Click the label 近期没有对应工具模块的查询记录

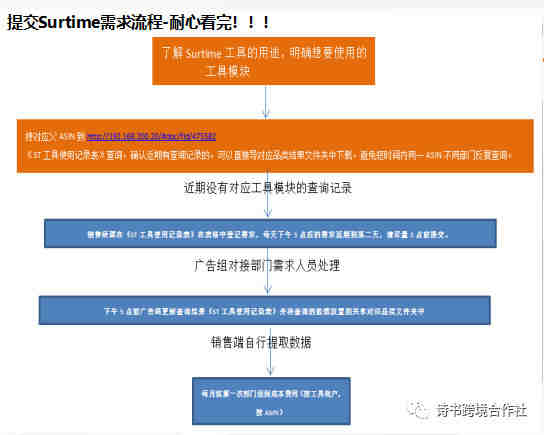[x=267, y=188]
